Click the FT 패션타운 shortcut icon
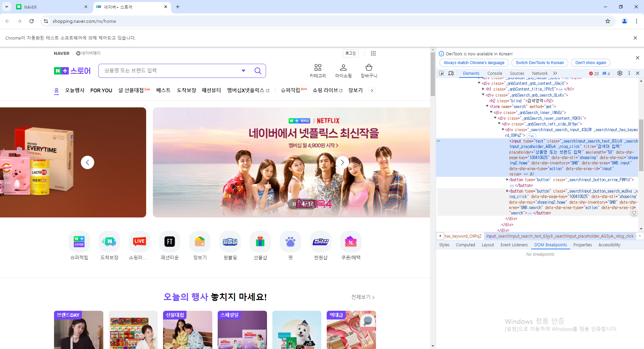Screen dimensions: 644x349 click(170, 242)
